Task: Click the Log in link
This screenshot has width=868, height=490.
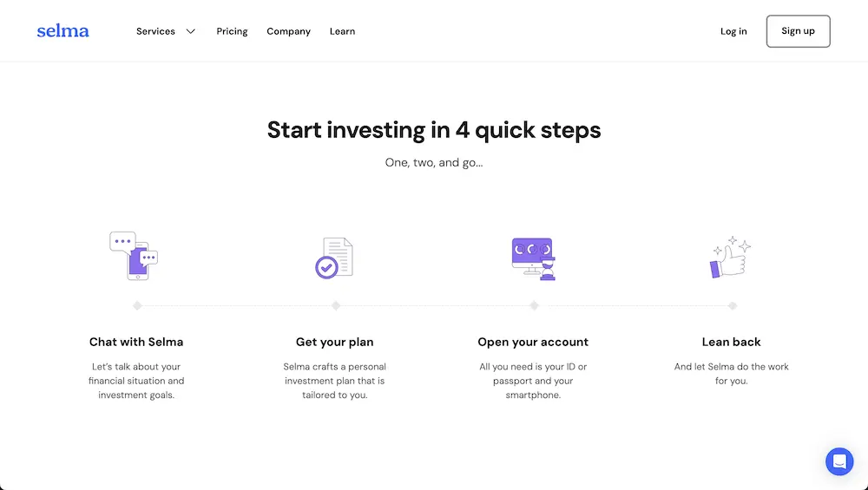Action: point(733,31)
